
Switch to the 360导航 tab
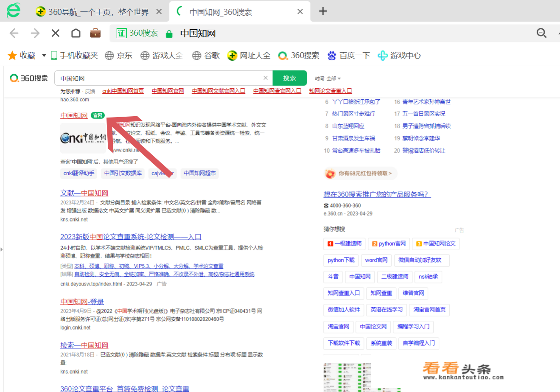point(98,12)
